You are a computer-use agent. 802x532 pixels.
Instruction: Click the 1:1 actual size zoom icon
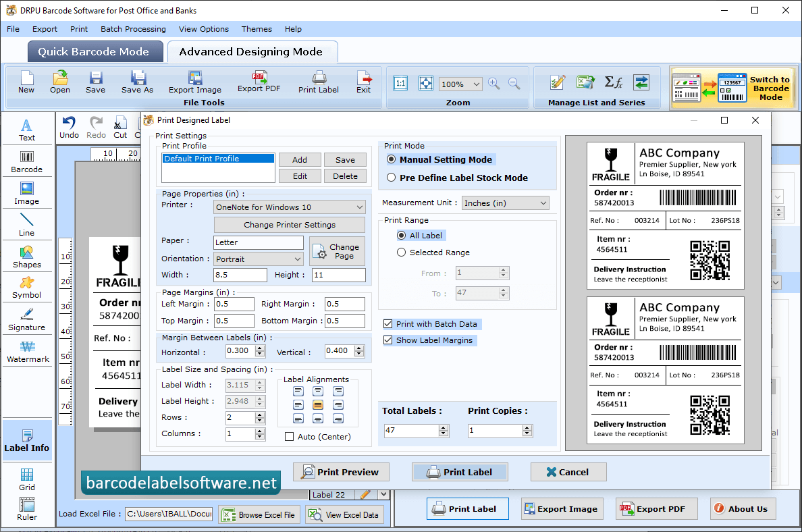[x=400, y=83]
